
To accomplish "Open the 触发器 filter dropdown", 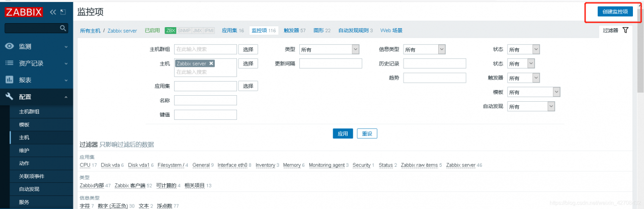I will pos(523,78).
